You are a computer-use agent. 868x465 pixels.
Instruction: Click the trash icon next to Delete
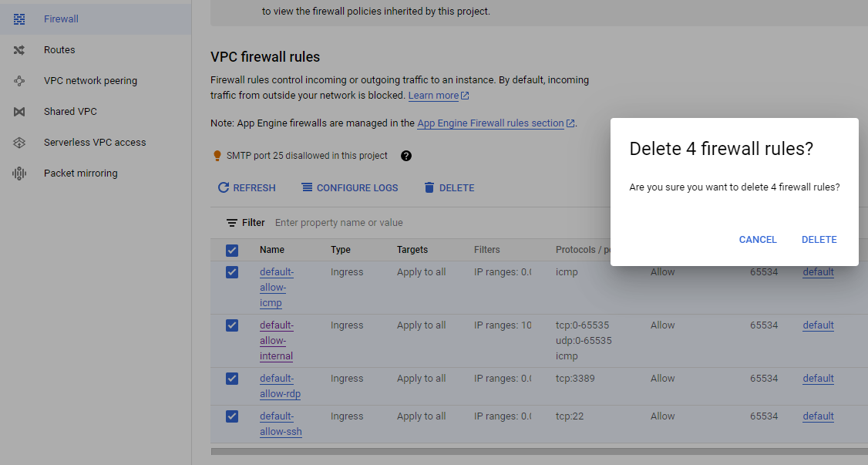click(429, 187)
